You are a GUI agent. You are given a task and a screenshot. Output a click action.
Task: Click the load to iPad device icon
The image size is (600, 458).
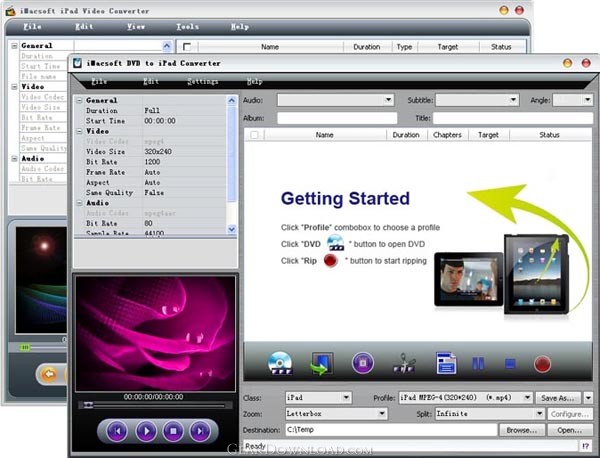[321, 363]
